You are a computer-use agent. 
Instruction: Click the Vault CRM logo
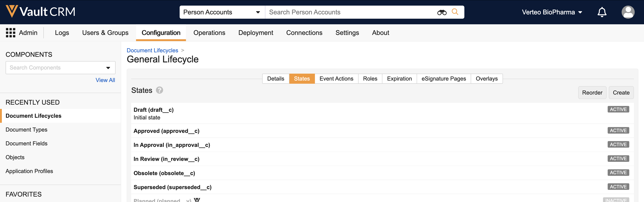pos(40,12)
